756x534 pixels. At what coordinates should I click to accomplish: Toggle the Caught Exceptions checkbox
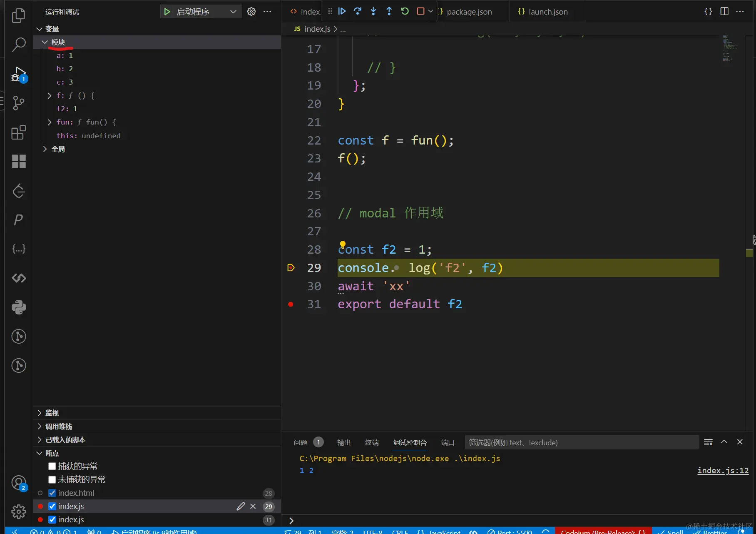coord(52,466)
